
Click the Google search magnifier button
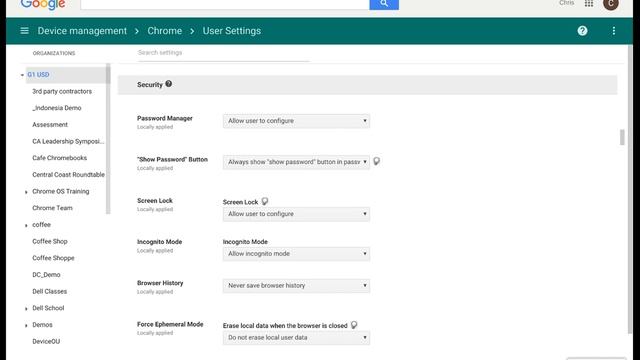tap(384, 4)
